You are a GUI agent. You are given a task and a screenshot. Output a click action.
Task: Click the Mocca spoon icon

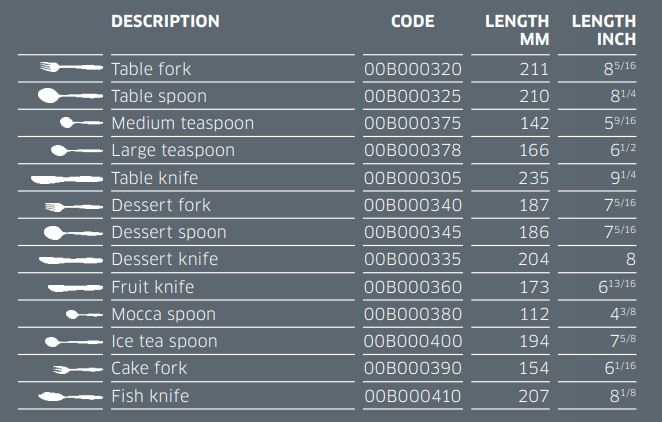click(84, 314)
